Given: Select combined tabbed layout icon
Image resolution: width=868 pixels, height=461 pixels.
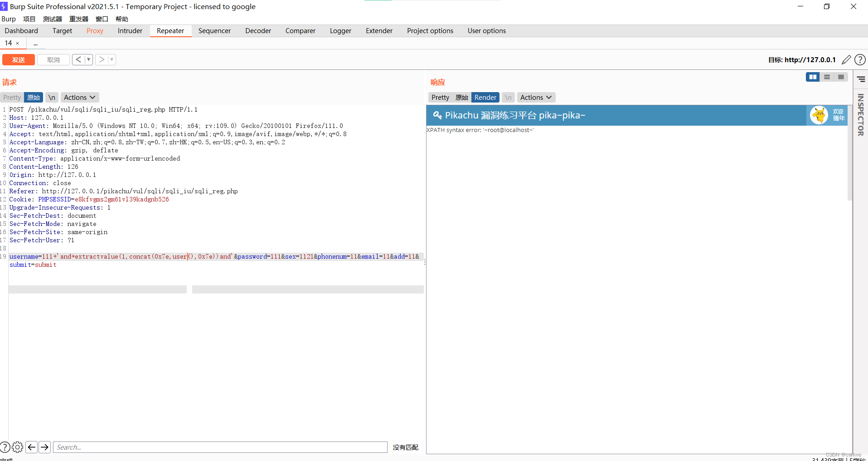Looking at the screenshot, I should 841,77.
